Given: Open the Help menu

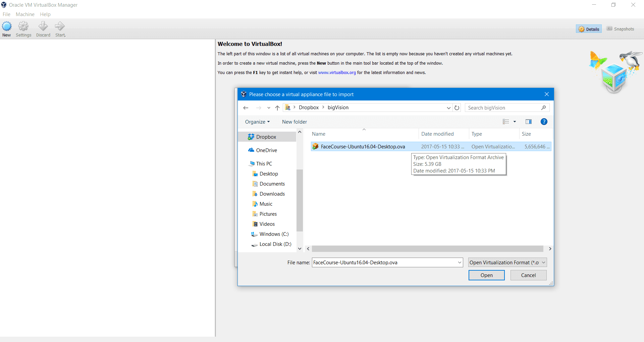Looking at the screenshot, I should pyautogui.click(x=45, y=14).
